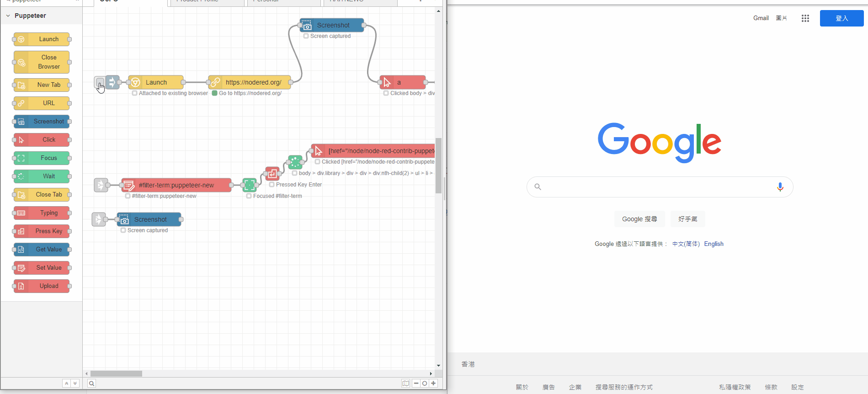
Task: Click the [href="/node/node-red-contrib-puppet click node
Action: [x=373, y=151]
